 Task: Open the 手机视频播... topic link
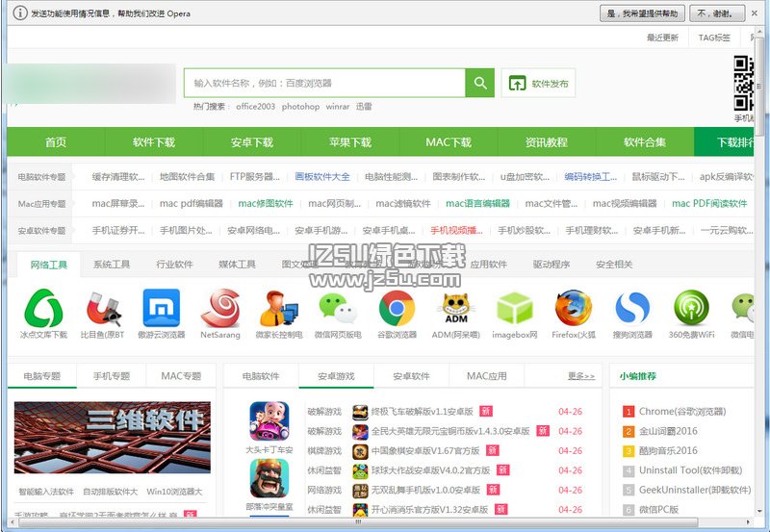(456, 230)
